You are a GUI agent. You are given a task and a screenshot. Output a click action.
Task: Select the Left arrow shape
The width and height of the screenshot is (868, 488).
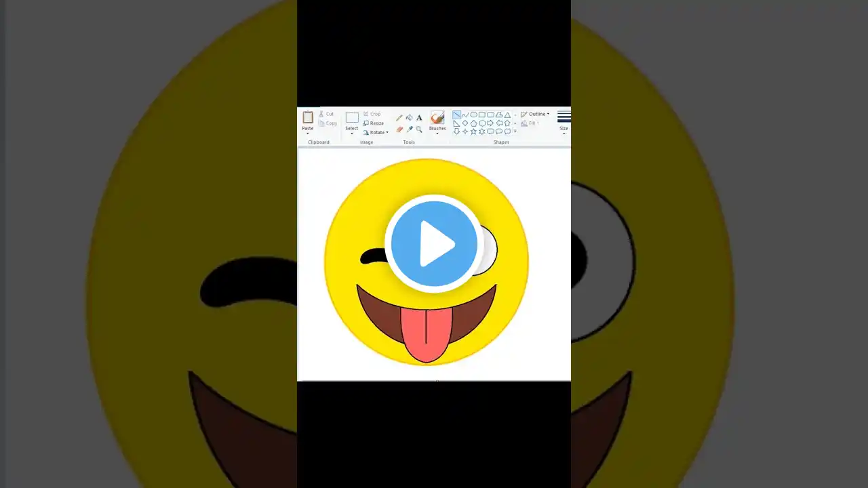499,123
